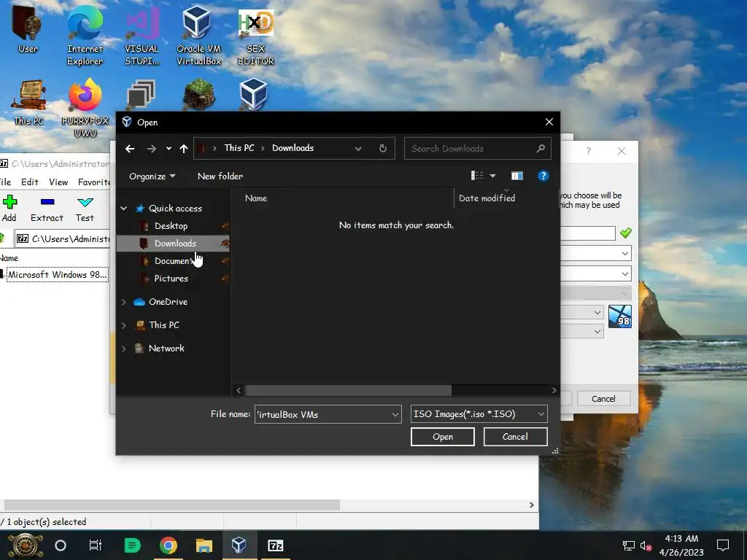Go up one folder level
This screenshot has width=747, height=560.
coord(184,149)
